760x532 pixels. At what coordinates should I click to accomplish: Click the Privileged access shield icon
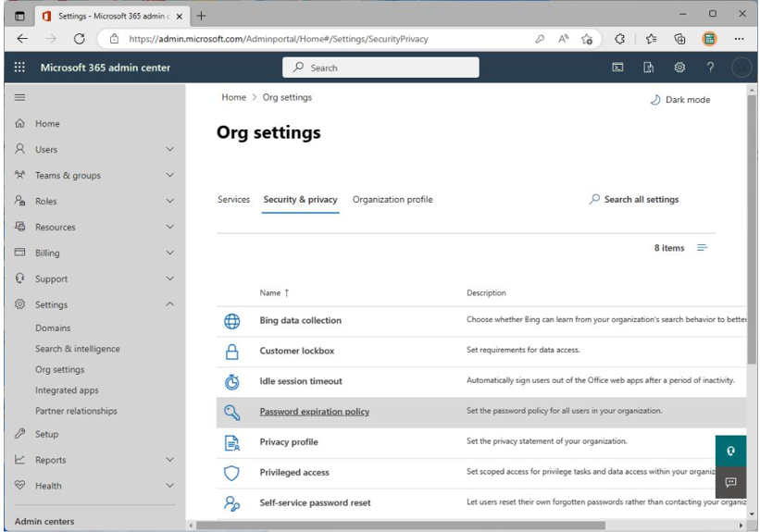[x=231, y=473]
